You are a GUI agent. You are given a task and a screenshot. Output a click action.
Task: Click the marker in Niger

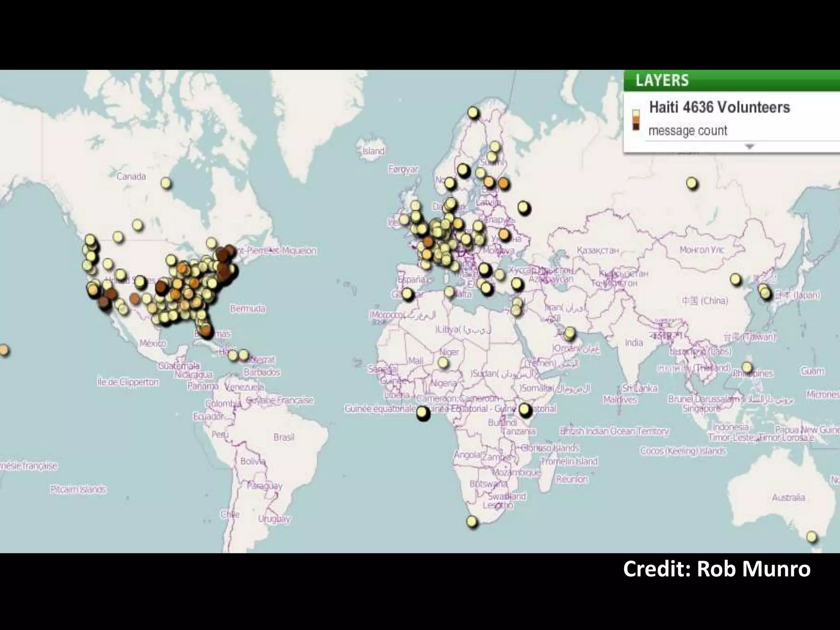[443, 363]
